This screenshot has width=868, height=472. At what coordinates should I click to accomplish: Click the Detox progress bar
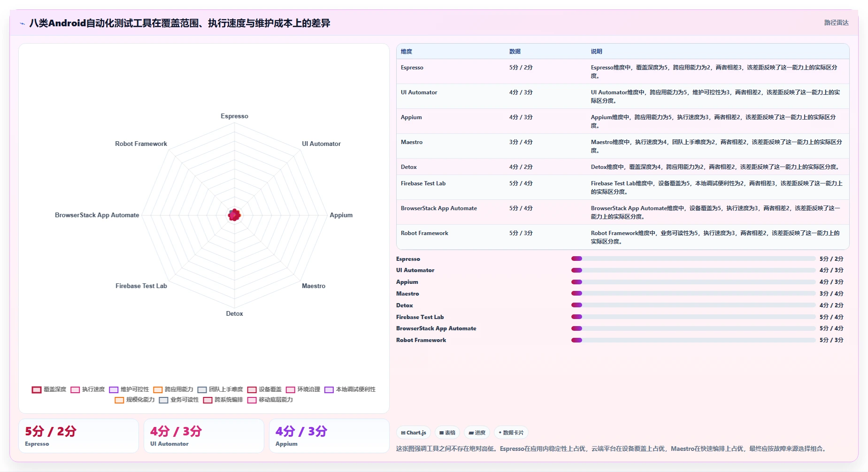[693, 305]
